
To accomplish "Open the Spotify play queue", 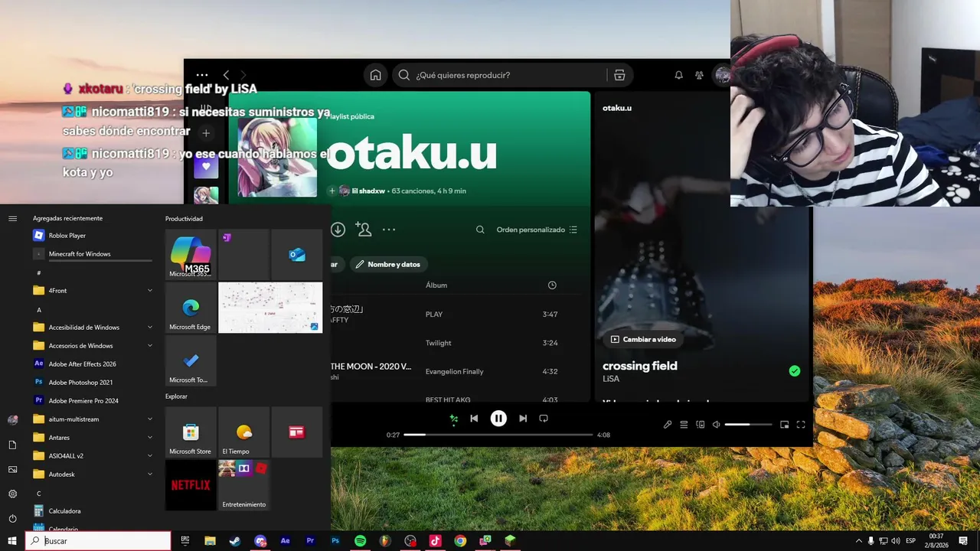I will coord(684,425).
